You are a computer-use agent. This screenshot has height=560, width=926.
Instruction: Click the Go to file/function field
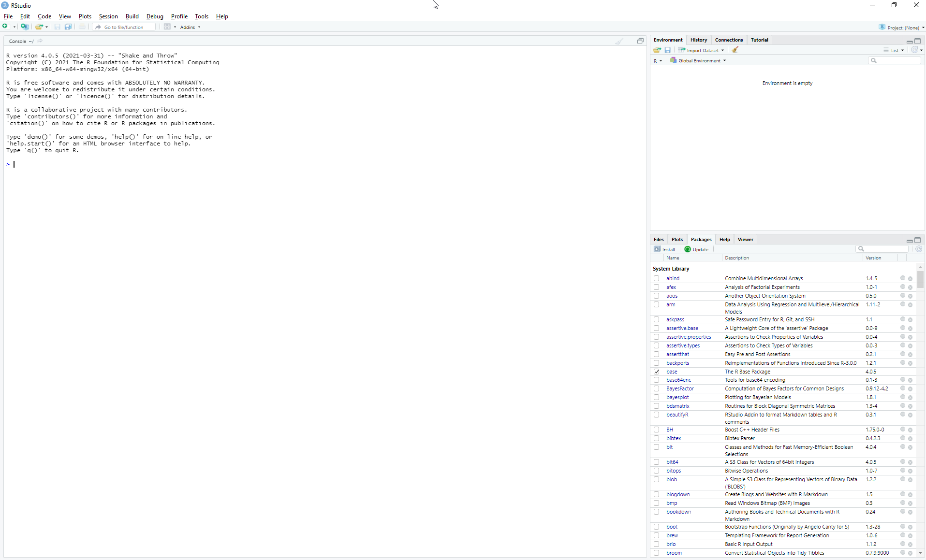click(x=124, y=27)
